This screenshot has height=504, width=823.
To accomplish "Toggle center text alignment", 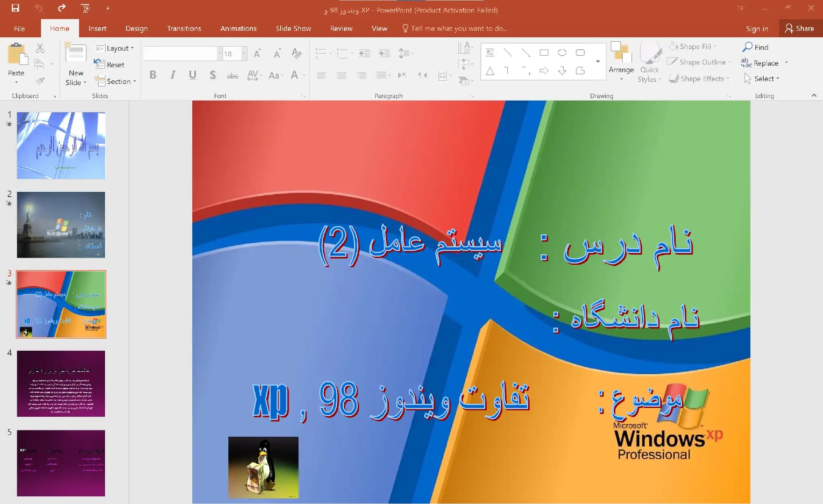I will 342,75.
